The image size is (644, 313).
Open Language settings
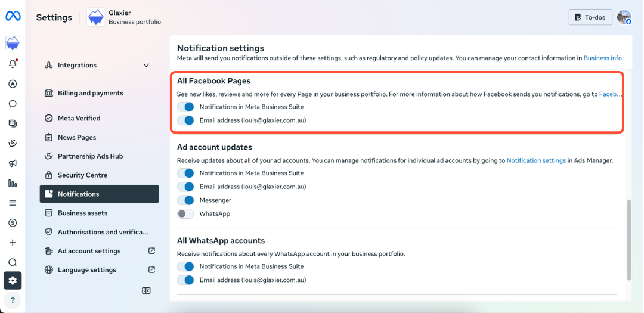[99, 270]
